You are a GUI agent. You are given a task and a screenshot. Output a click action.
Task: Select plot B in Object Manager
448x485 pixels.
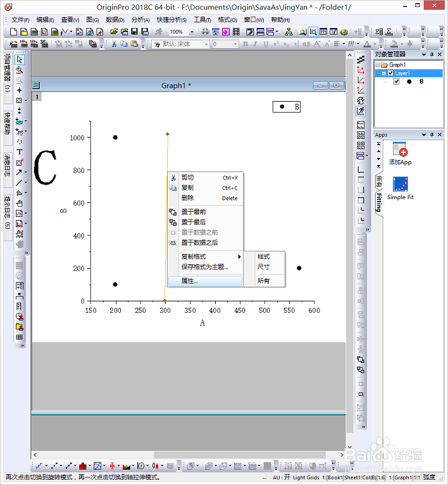pos(421,82)
